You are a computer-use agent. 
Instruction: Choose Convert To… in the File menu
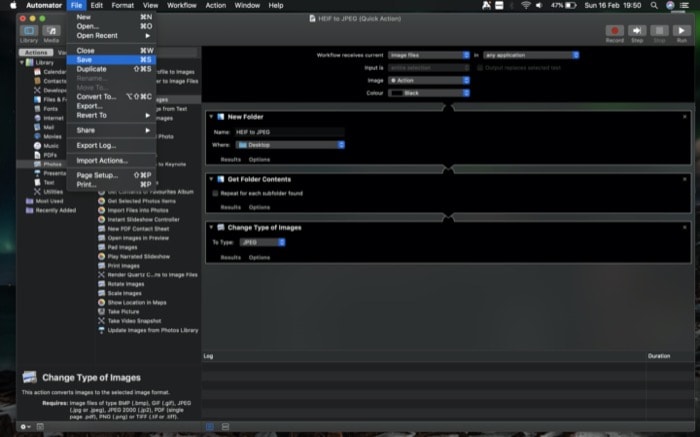click(112, 97)
